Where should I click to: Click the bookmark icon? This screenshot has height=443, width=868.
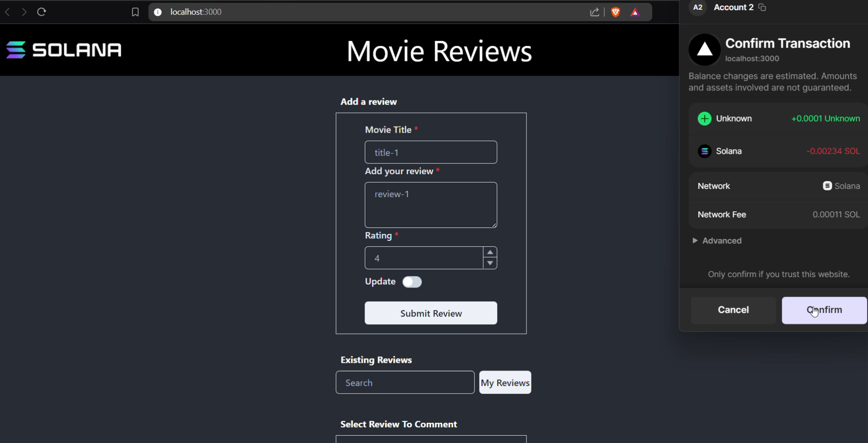tap(135, 12)
